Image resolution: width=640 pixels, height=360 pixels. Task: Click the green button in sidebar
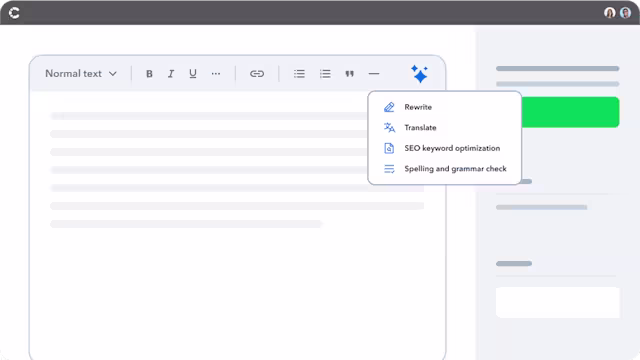[570, 112]
